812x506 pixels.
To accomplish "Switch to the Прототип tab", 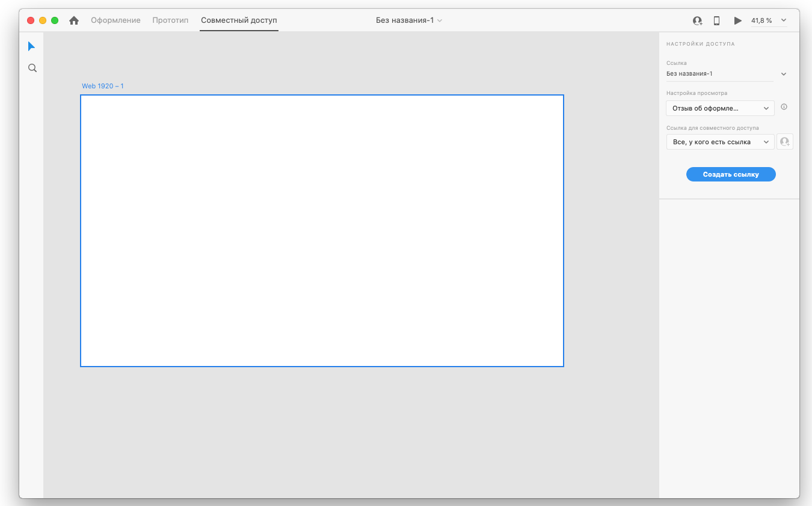I will [x=170, y=20].
